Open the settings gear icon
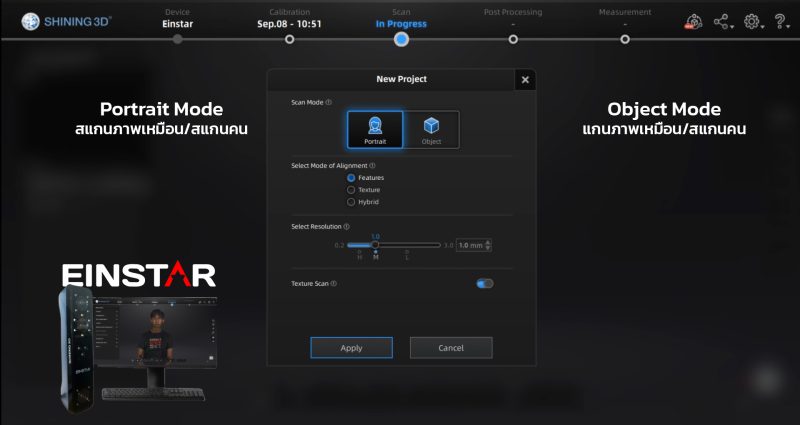 tap(751, 21)
